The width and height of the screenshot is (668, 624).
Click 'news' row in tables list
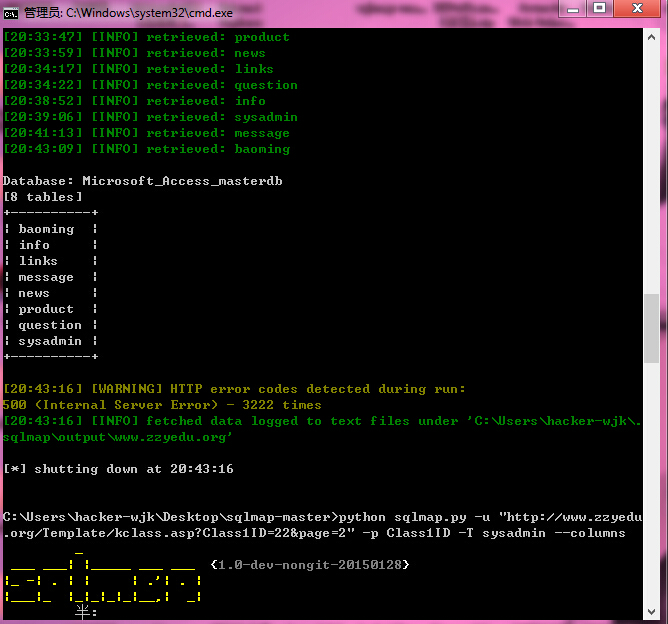(51, 293)
